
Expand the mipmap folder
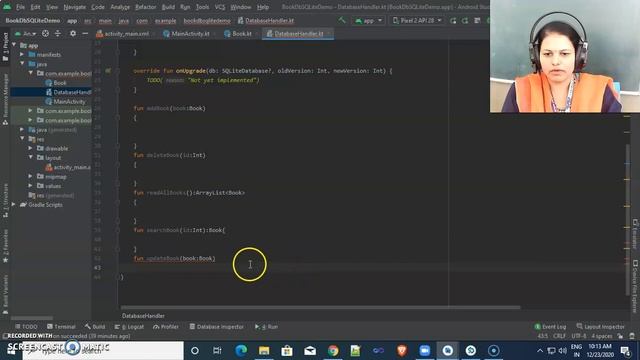(31, 176)
